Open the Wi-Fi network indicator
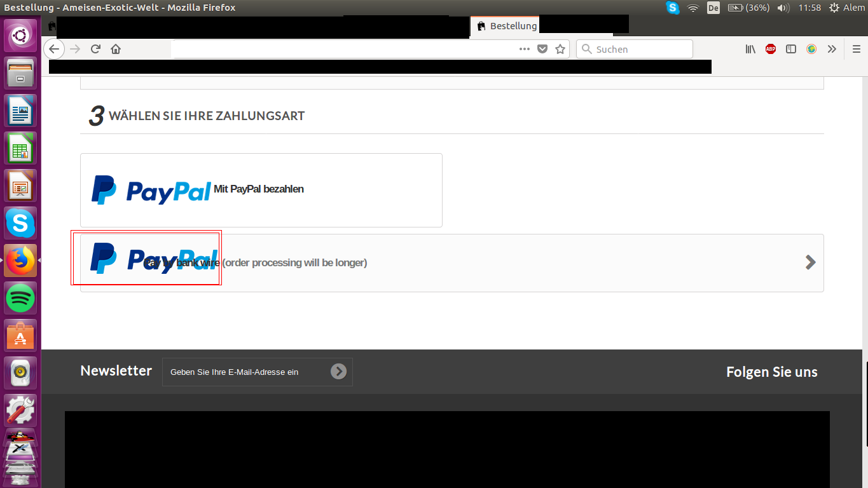The image size is (868, 488). 693,8
